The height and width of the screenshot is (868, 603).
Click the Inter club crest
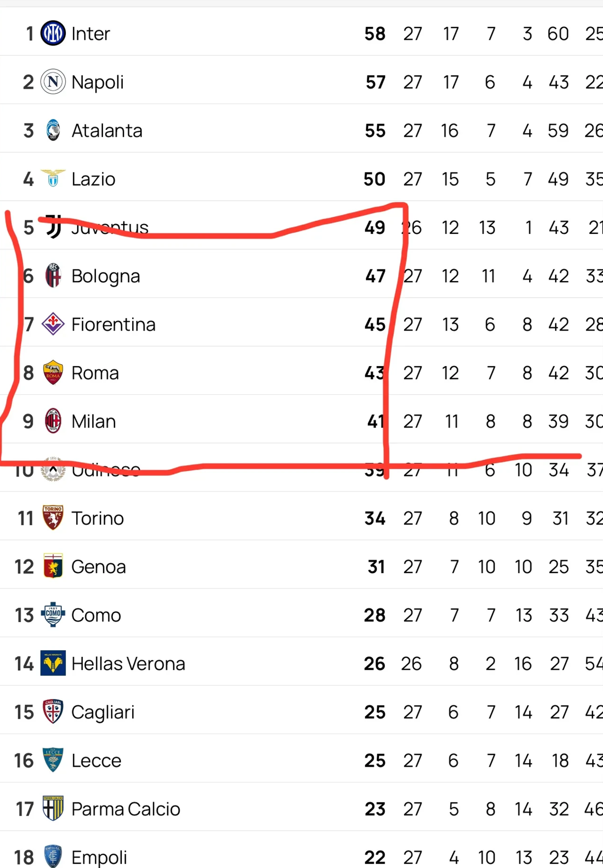pyautogui.click(x=53, y=33)
